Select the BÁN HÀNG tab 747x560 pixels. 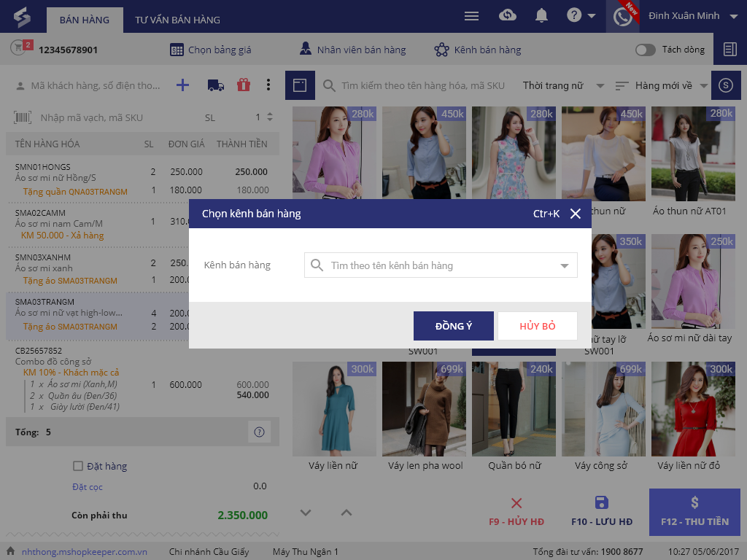click(x=85, y=20)
